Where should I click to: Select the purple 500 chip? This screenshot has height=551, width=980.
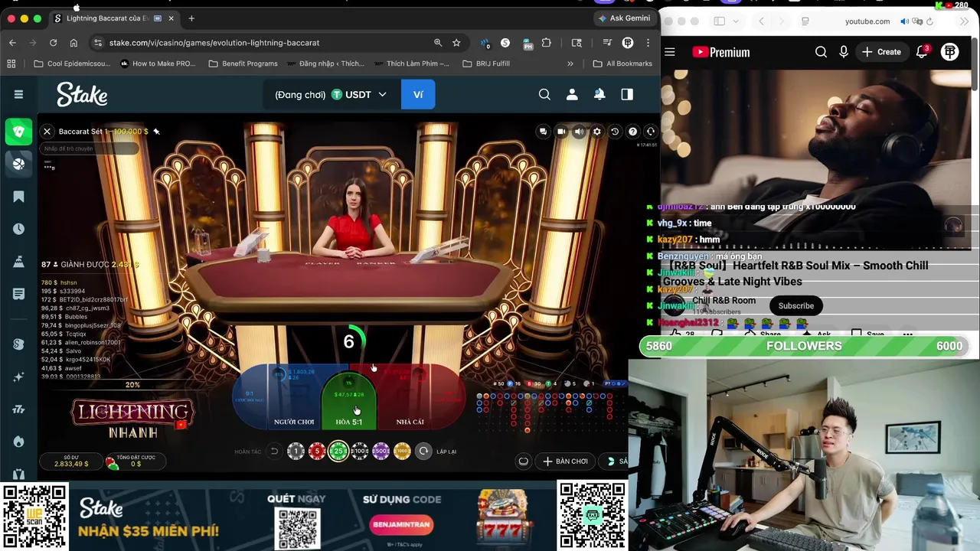point(381,452)
